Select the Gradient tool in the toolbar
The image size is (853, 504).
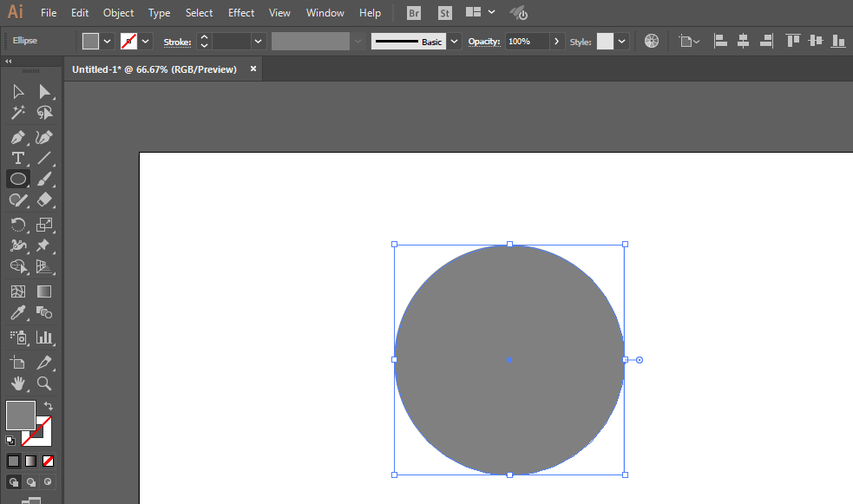(44, 291)
